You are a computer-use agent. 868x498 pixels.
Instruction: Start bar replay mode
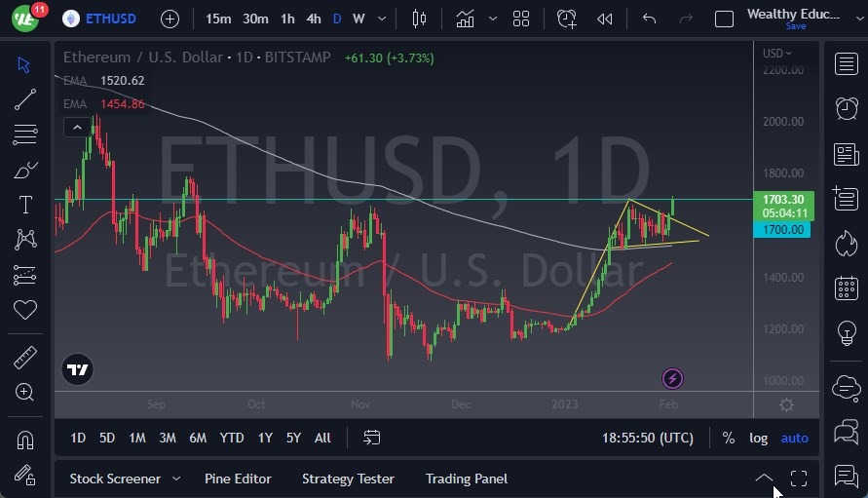click(x=605, y=19)
